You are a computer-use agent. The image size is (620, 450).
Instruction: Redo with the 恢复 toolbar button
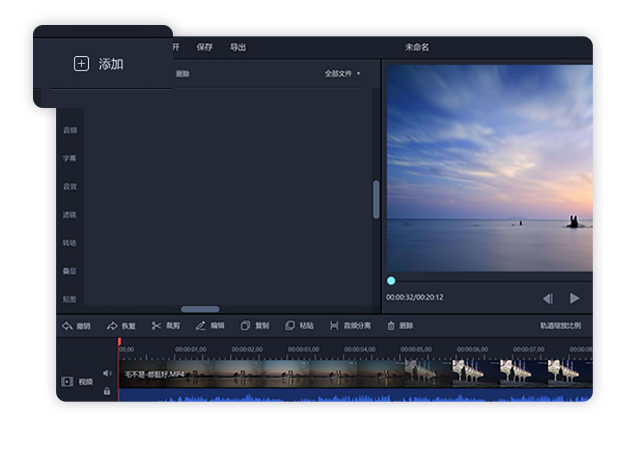(121, 326)
